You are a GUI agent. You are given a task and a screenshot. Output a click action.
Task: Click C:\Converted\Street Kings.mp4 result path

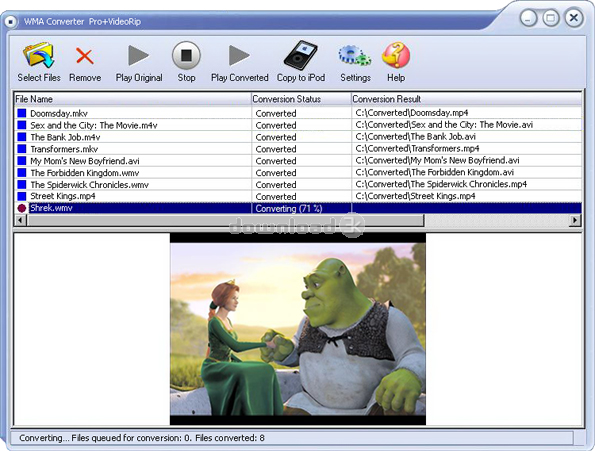(x=416, y=196)
